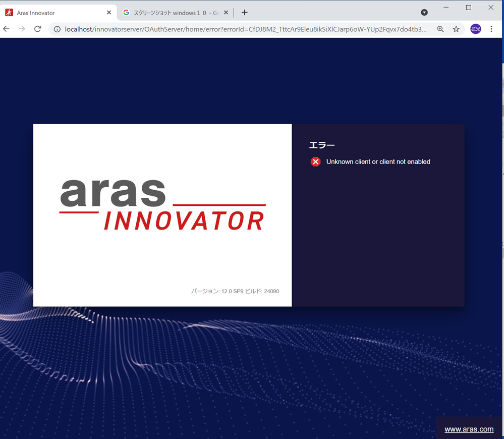
Task: Open the www.aras.com link
Action: 469,429
